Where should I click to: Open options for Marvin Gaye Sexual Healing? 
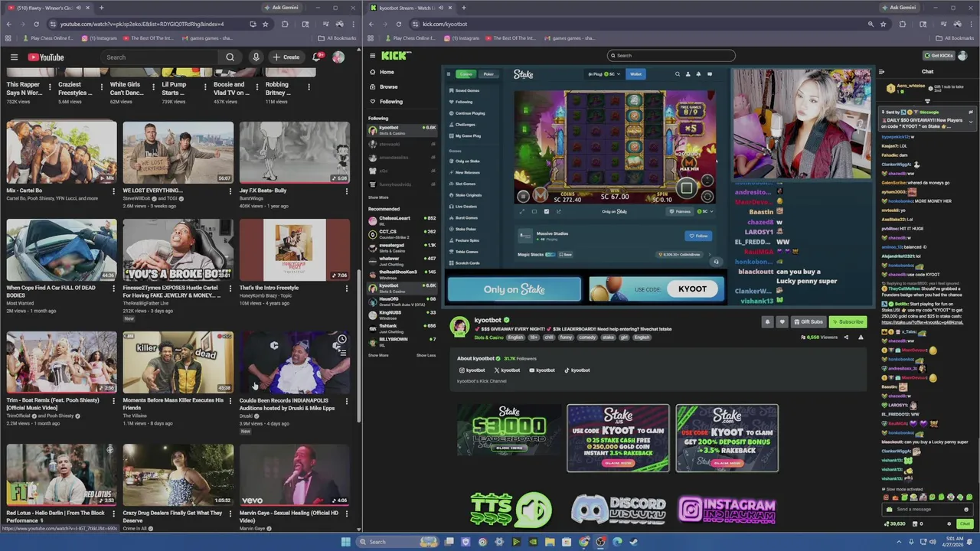346,514
